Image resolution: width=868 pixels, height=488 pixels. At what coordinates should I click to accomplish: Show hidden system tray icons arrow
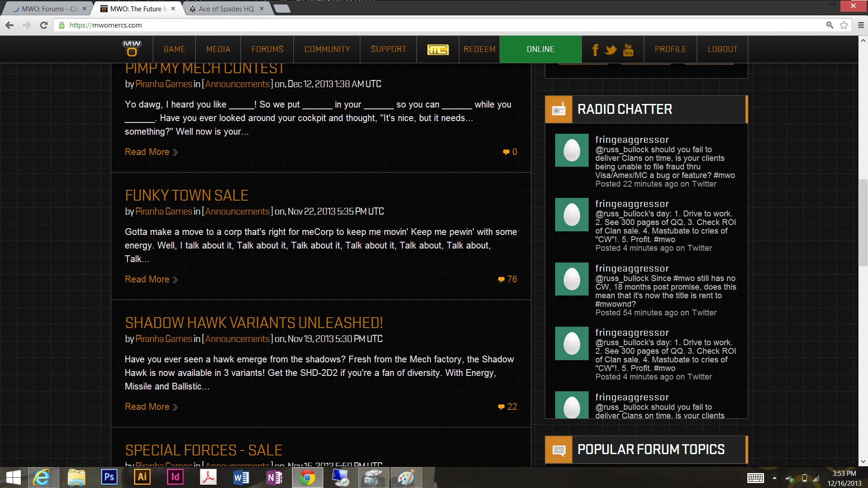774,478
